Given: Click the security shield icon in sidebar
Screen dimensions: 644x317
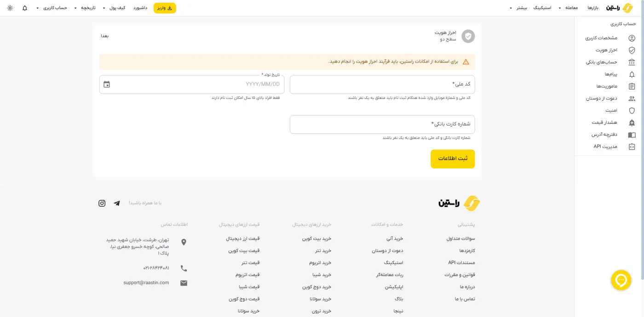Looking at the screenshot, I should coord(632,110).
